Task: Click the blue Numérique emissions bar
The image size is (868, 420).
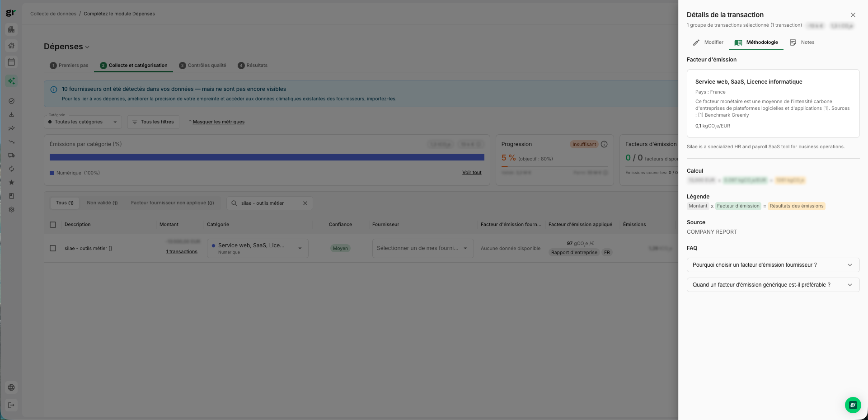Action: click(x=267, y=157)
